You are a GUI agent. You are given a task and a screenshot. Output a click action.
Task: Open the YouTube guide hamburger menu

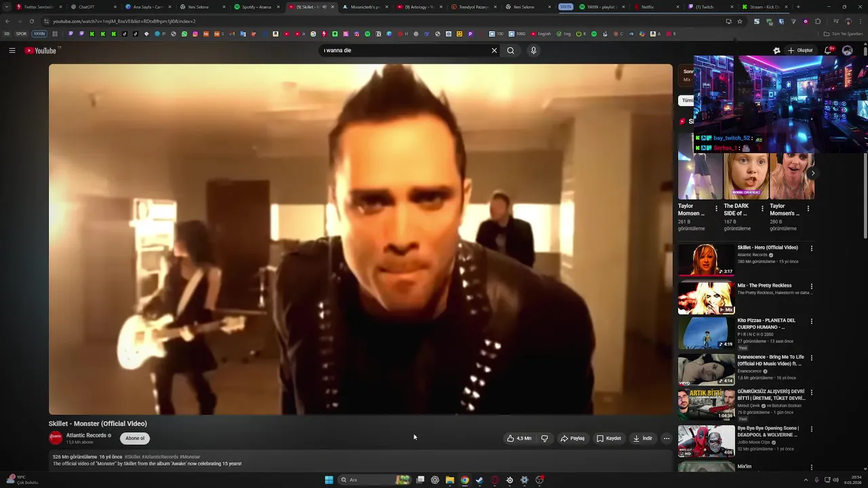pos(12,50)
